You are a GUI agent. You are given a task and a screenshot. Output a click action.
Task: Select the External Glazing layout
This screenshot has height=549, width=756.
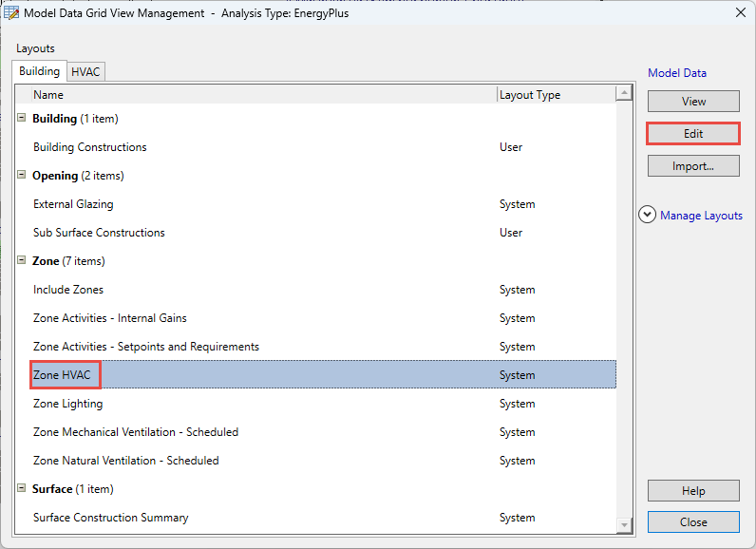73,204
